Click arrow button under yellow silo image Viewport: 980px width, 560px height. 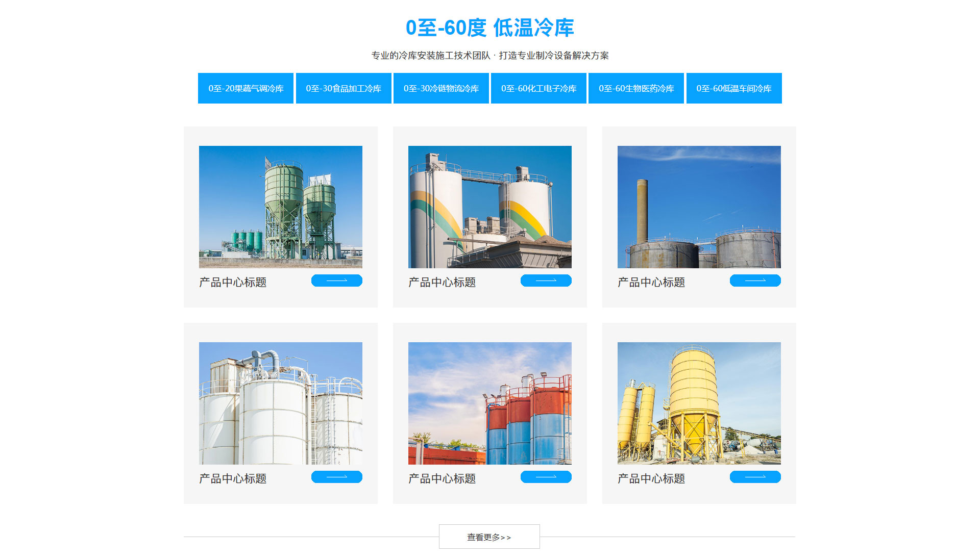(755, 477)
